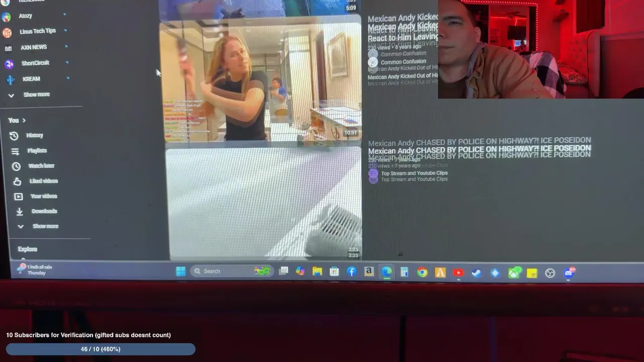Open KREAM channel avatar
Viewport: 644px width, 362px height.
(11, 79)
